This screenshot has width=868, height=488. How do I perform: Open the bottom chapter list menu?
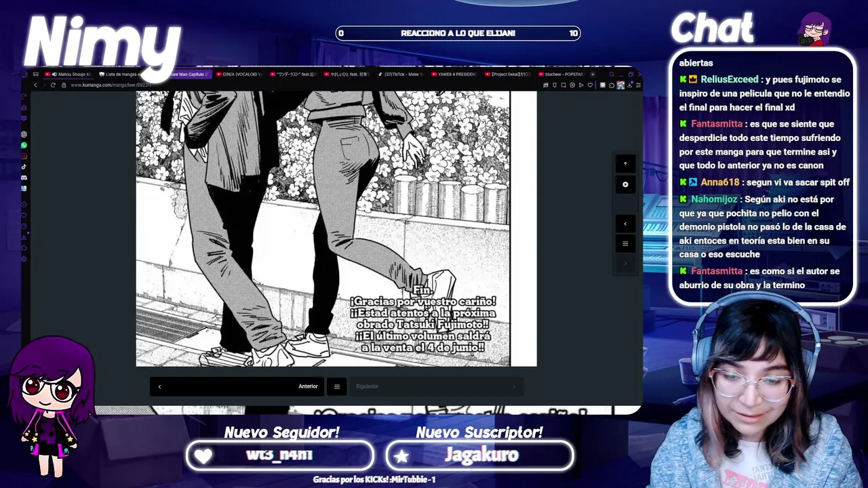337,386
